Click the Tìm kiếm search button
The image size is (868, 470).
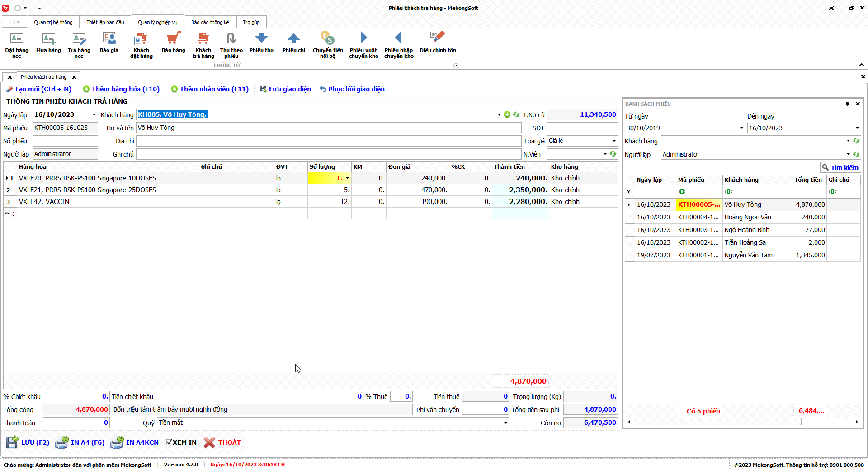tap(840, 168)
